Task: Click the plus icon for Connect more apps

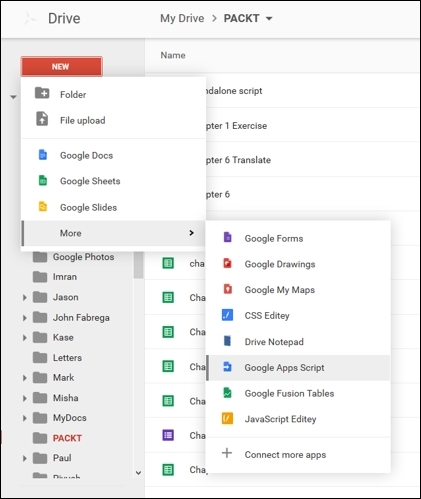Action: click(227, 453)
